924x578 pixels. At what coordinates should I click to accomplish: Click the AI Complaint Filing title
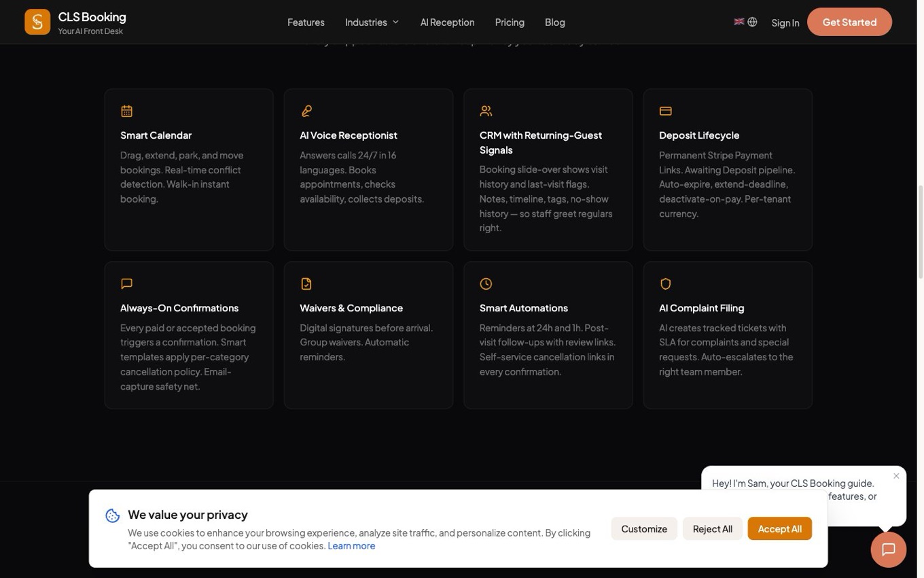tap(702, 308)
